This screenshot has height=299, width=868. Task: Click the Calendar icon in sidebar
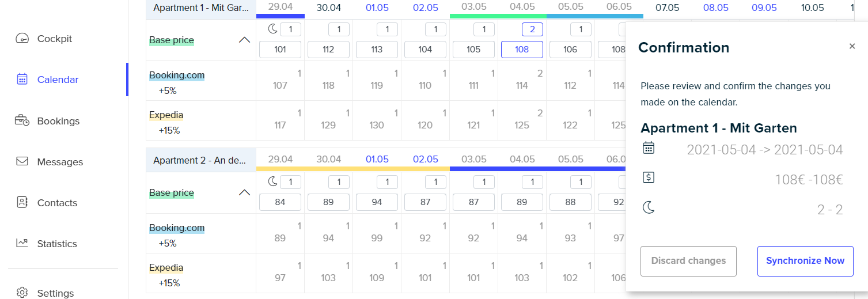(22, 80)
